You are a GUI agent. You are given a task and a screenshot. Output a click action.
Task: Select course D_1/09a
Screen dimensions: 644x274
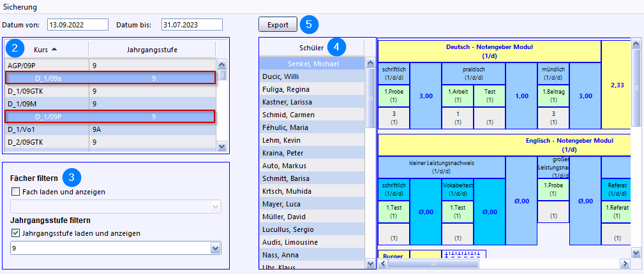(x=110, y=78)
